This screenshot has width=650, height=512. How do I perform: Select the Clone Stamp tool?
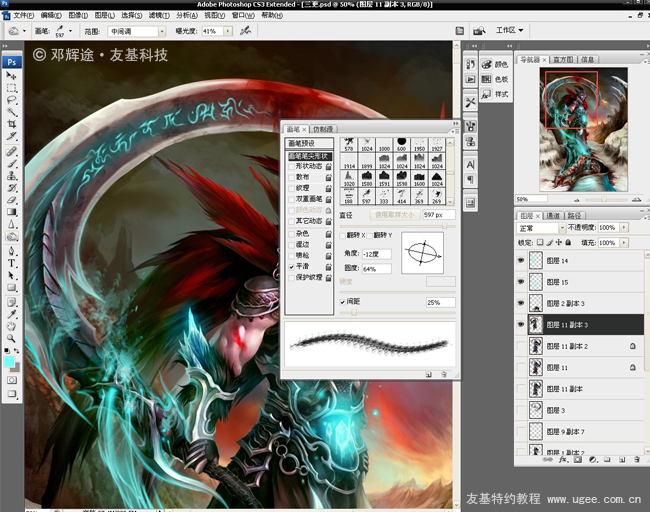click(11, 175)
